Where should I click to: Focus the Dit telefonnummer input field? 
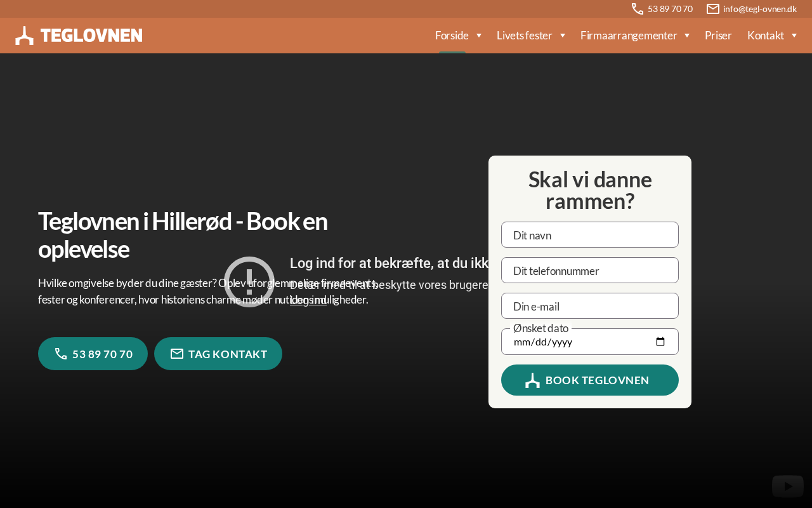590,271
